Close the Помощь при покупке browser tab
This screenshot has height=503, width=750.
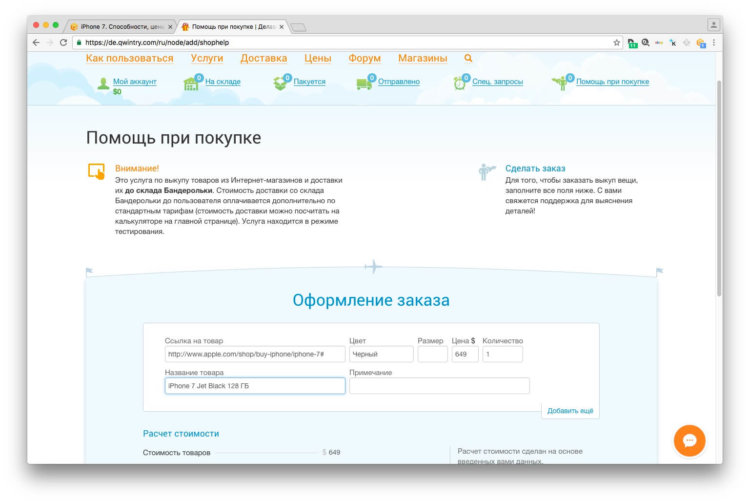coord(281,27)
